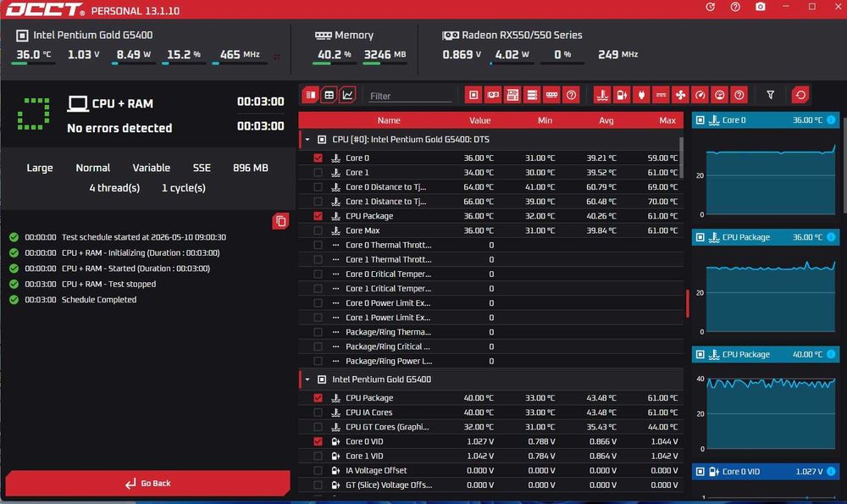The image size is (847, 504).
Task: Reset min/max values with the circular arrow
Action: (x=800, y=95)
